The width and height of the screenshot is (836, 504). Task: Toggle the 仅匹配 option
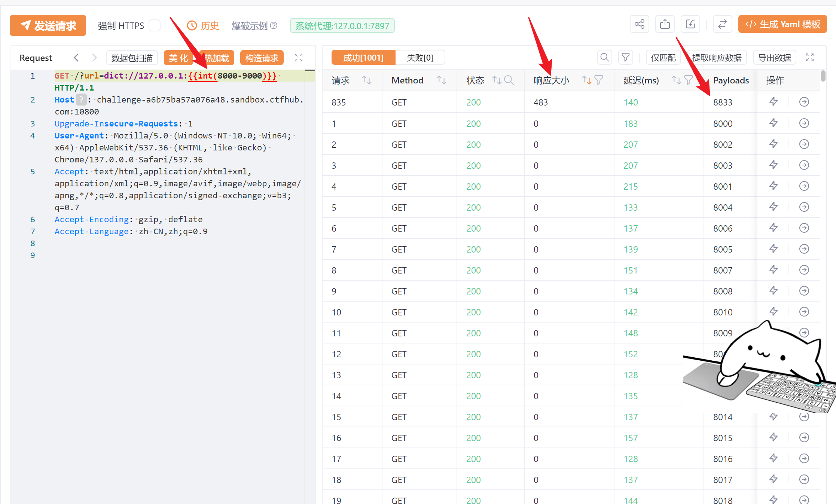click(663, 58)
